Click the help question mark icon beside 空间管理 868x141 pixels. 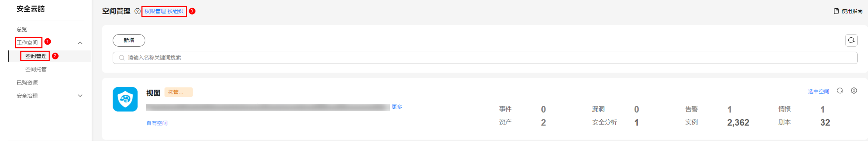(137, 11)
